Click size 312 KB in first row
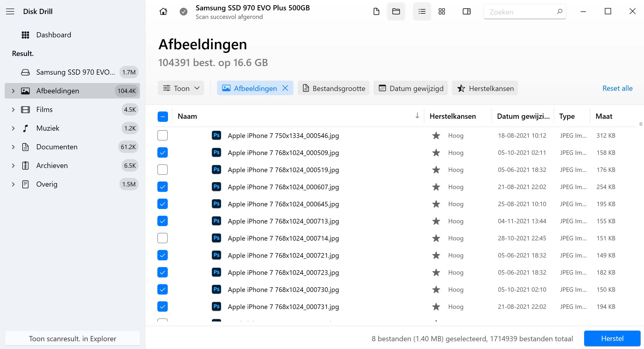Viewport: 644px width, 349px height. coord(606,135)
